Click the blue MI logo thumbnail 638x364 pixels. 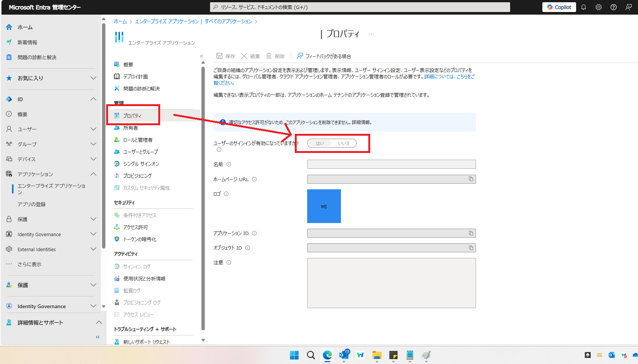pos(324,206)
